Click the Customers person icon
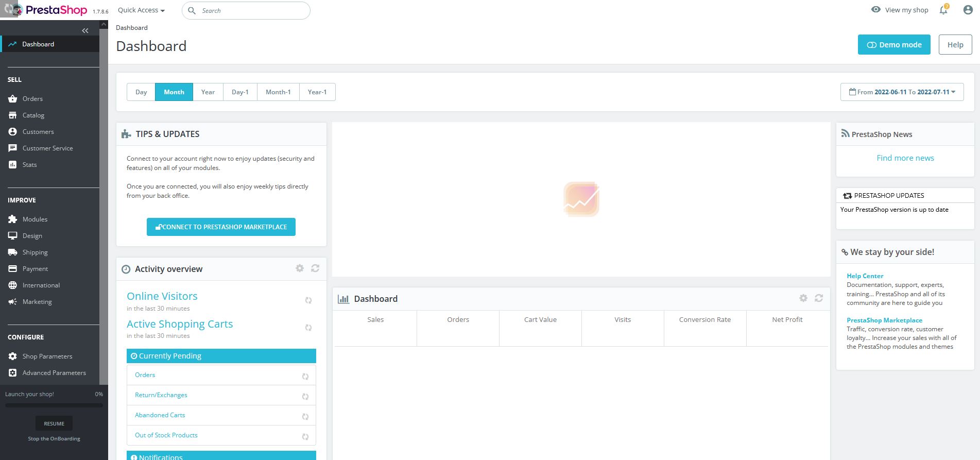 (12, 132)
